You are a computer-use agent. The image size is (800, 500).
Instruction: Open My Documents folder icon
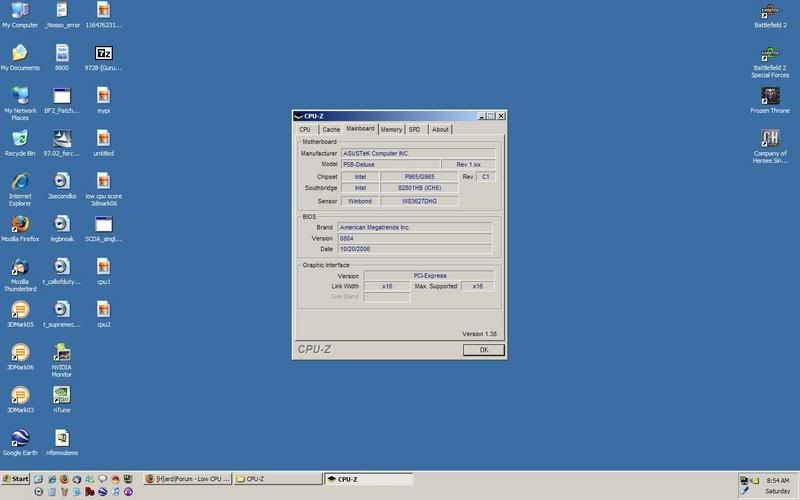tap(20, 57)
